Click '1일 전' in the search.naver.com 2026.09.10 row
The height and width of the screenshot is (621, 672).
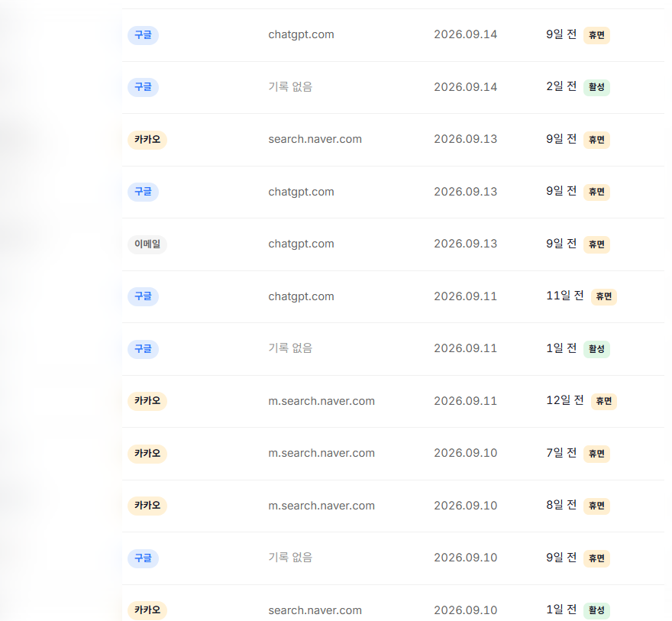561,610
